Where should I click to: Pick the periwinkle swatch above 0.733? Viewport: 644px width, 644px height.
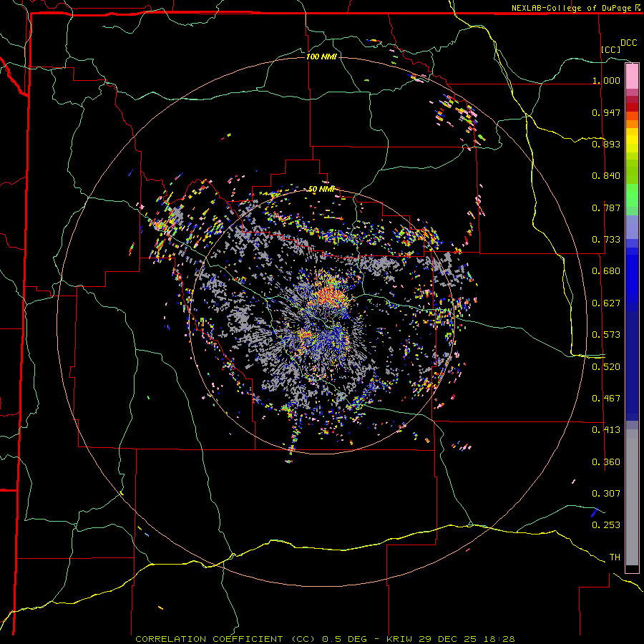632,227
